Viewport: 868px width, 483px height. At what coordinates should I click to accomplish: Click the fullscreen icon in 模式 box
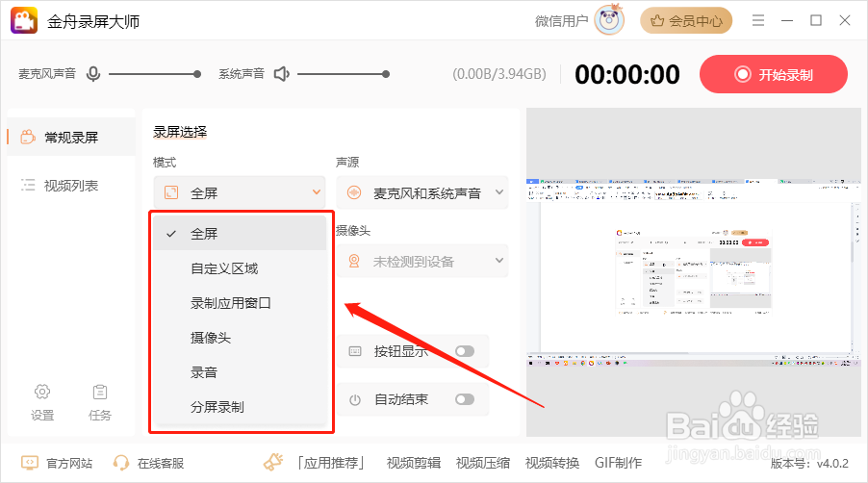[x=171, y=192]
